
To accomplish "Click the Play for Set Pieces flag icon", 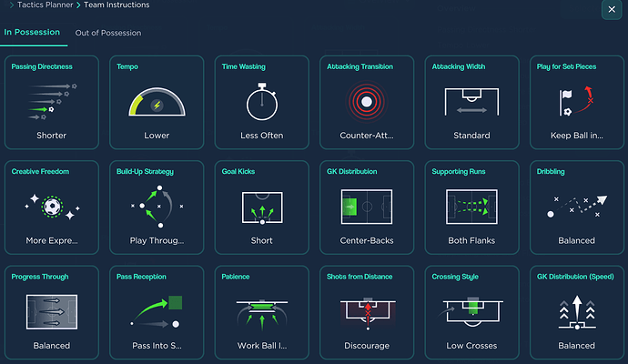I will coord(576,102).
